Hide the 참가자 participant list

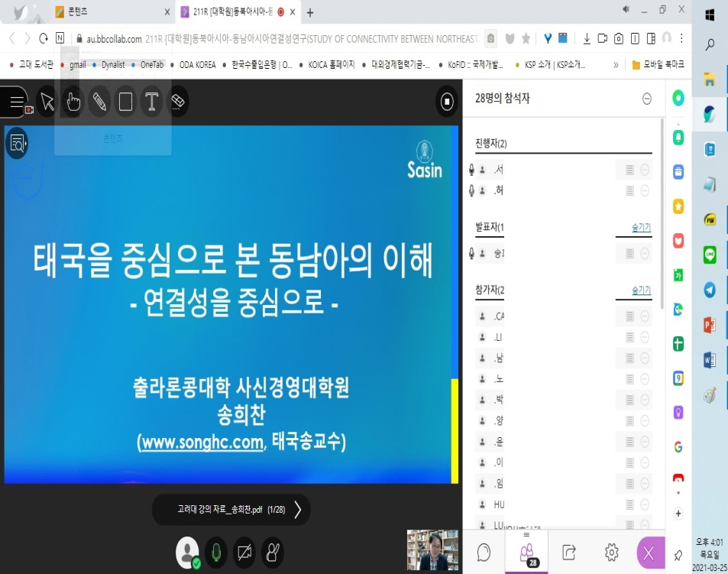click(640, 290)
